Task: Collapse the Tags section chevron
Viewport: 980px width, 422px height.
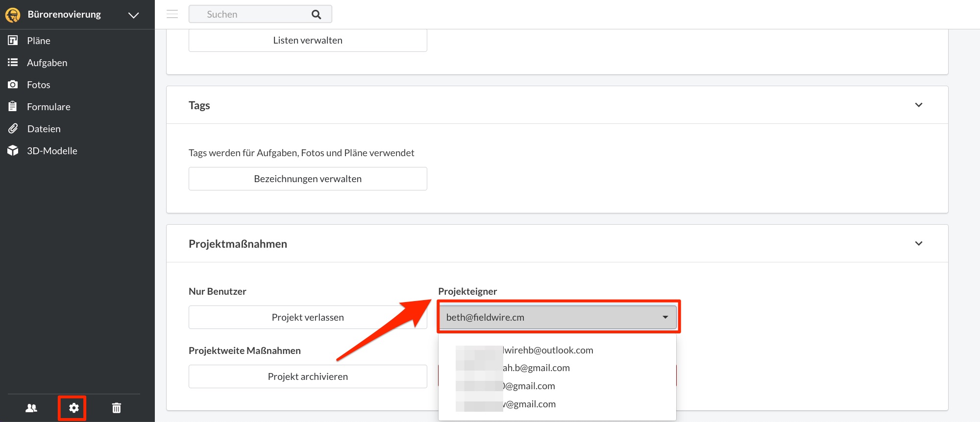Action: click(x=918, y=105)
